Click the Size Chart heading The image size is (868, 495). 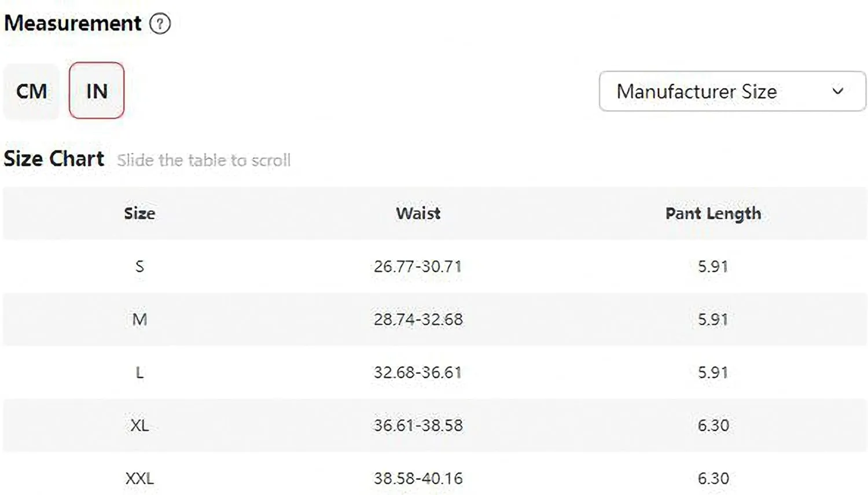(x=54, y=159)
